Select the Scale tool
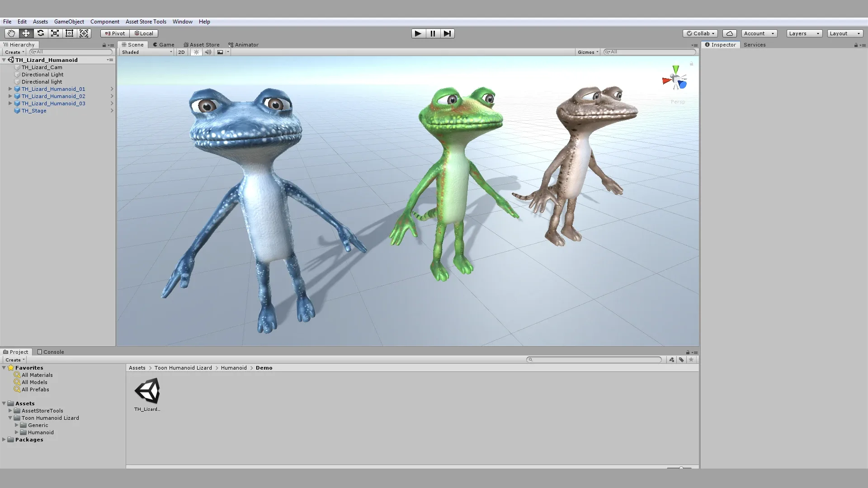868x488 pixels. (55, 33)
